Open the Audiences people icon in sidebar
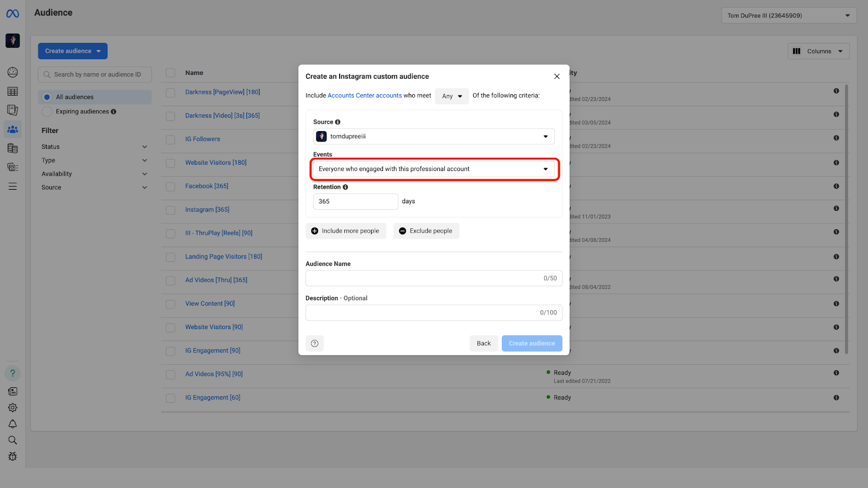 [12, 129]
